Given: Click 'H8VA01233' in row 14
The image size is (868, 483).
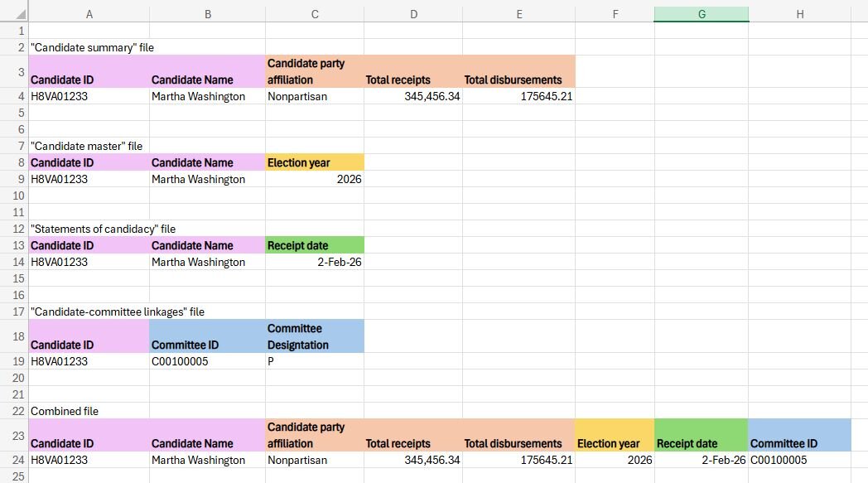Looking at the screenshot, I should 89,262.
